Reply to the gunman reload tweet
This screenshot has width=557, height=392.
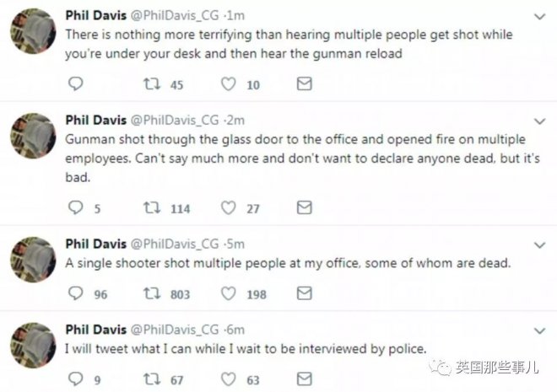click(x=76, y=84)
